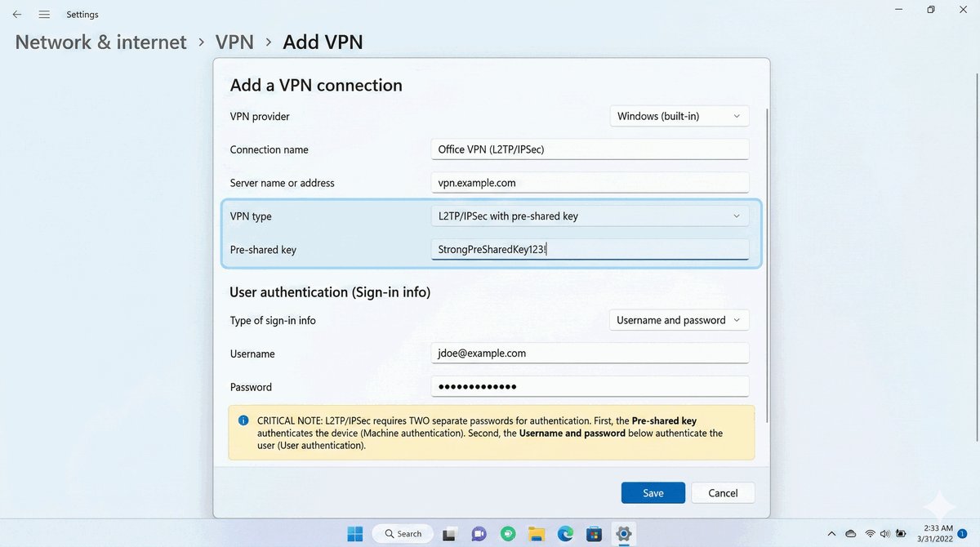Open the VPN type dropdown
This screenshot has width=980, height=547.
(589, 216)
